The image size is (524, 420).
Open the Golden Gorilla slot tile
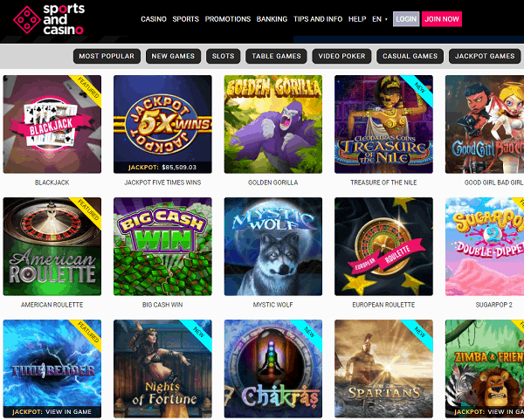(273, 124)
